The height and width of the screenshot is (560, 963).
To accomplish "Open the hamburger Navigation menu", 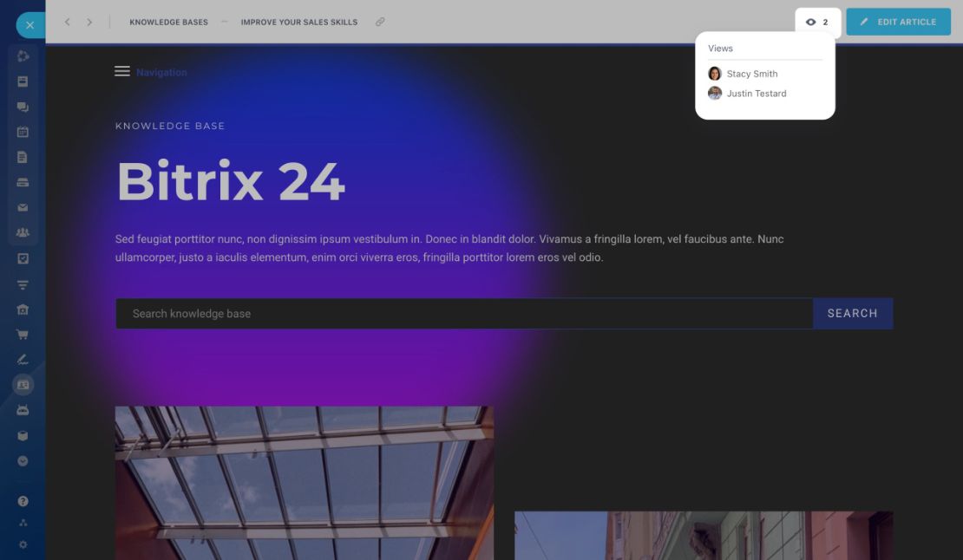I will point(122,72).
